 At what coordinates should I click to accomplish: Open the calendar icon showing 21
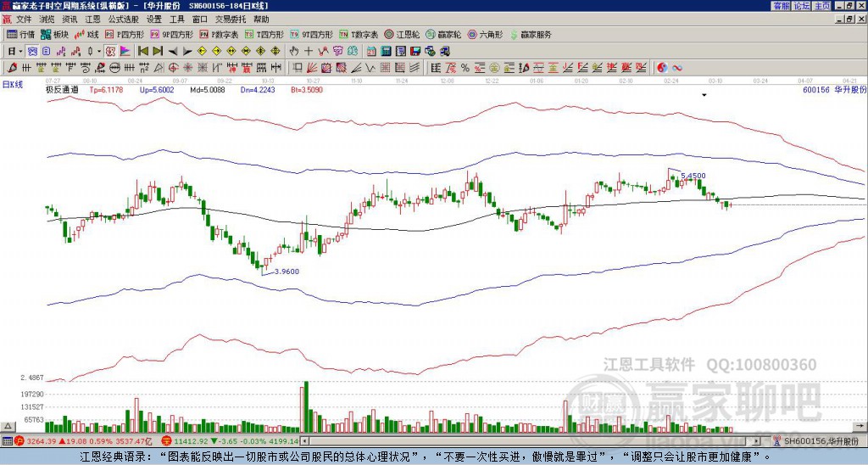[371, 52]
